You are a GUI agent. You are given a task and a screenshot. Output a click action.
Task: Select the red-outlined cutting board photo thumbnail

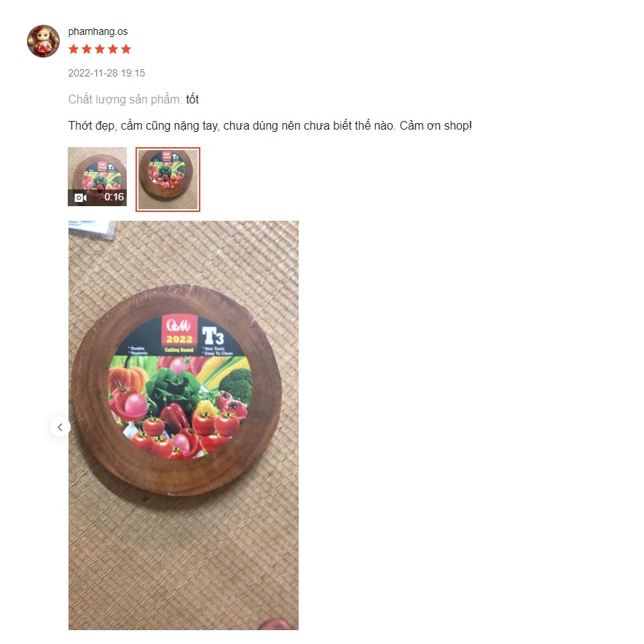point(168,179)
